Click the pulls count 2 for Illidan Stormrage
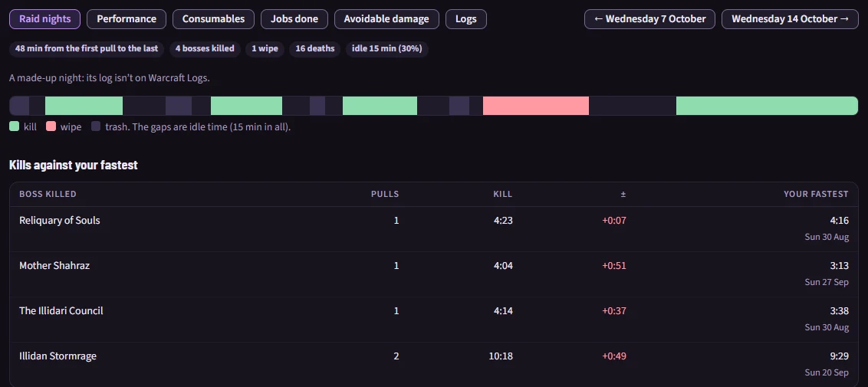Image resolution: width=868 pixels, height=387 pixels. click(396, 356)
